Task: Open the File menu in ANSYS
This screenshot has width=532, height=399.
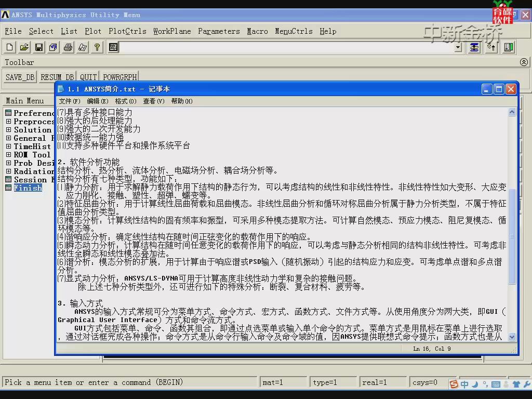Action: point(13,31)
